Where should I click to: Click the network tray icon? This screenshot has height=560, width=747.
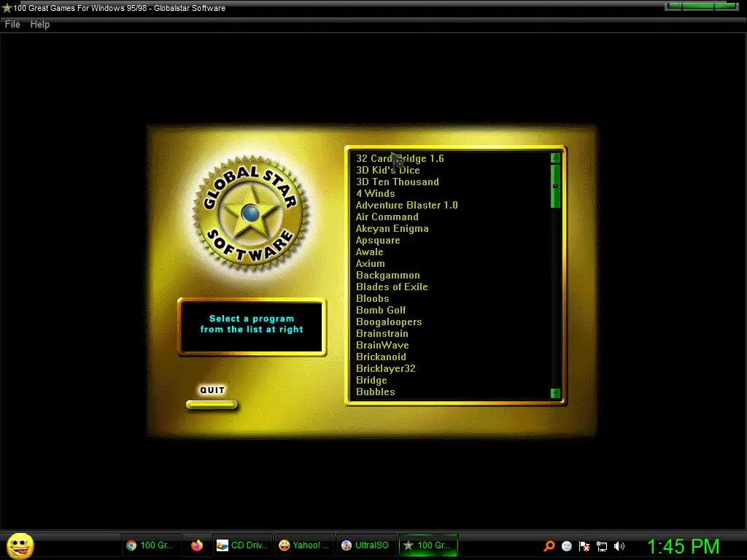click(602, 546)
